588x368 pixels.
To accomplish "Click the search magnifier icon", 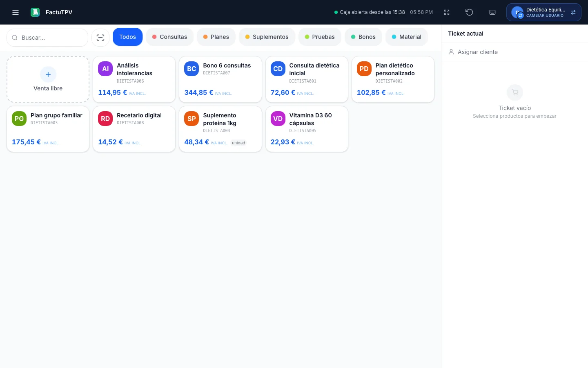I will pos(15,38).
